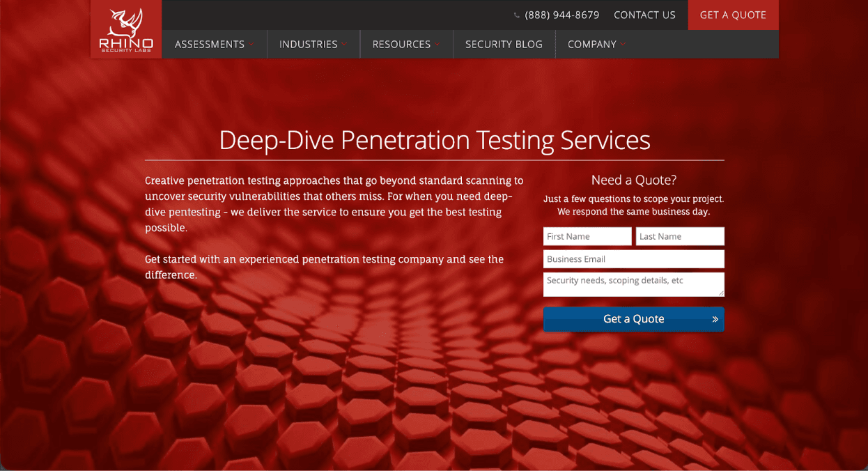Image resolution: width=868 pixels, height=471 pixels.
Task: Expand the Assessments dropdown arrow
Action: pyautogui.click(x=251, y=45)
